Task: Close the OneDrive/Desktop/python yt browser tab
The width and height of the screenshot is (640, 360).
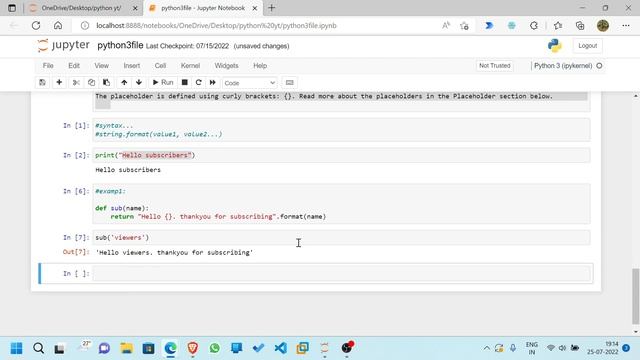Action: [x=135, y=8]
